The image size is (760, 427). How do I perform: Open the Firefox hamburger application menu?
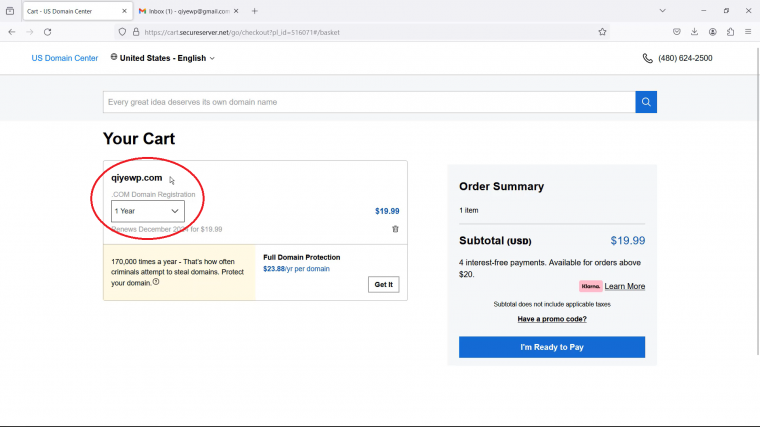tap(748, 32)
